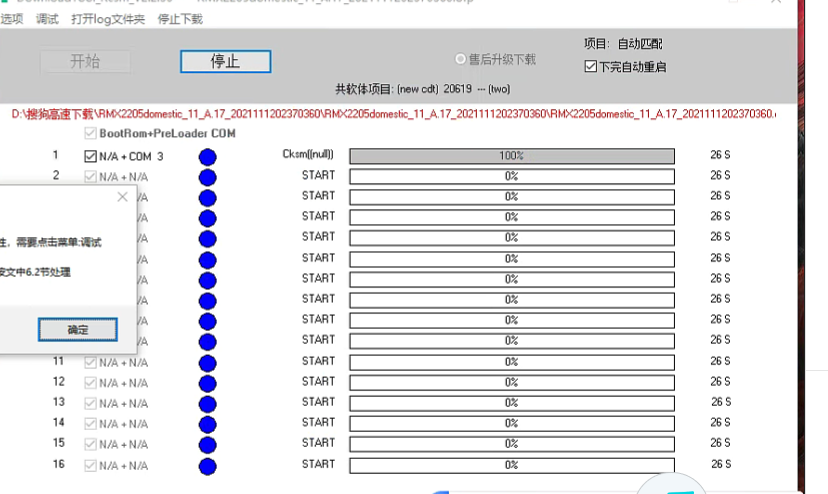Click the 0% progress bar of row 2
The height and width of the screenshot is (494, 828).
tap(512, 176)
